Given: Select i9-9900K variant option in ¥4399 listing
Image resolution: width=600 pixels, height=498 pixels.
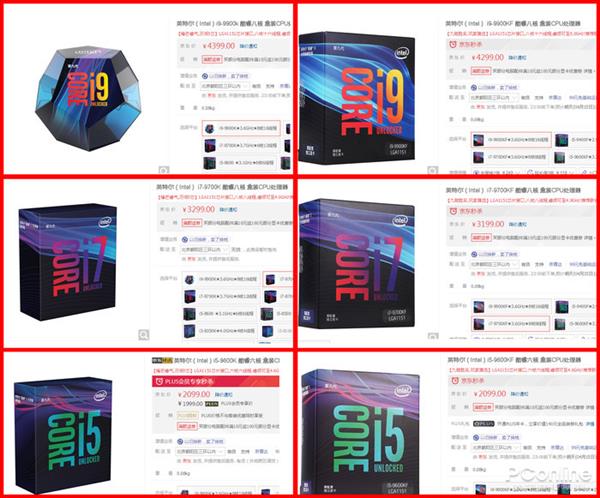Looking at the screenshot, I should pos(241,129).
